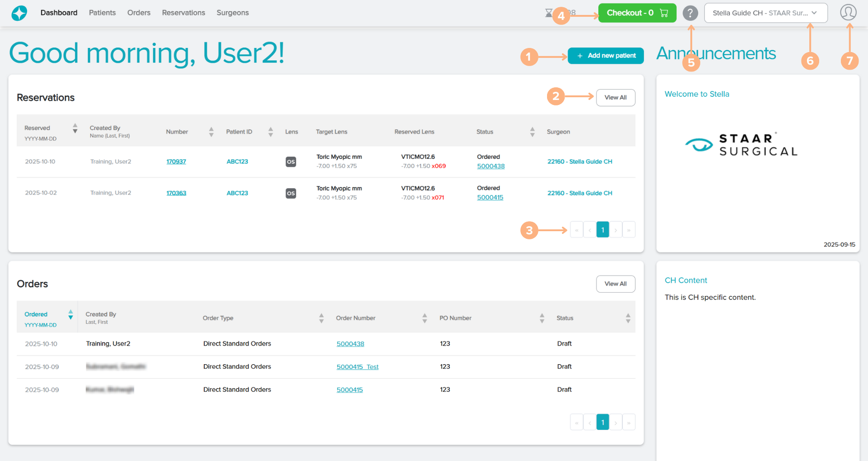This screenshot has width=868, height=461.
Task: Sort orders by Status column arrows
Action: click(x=627, y=318)
